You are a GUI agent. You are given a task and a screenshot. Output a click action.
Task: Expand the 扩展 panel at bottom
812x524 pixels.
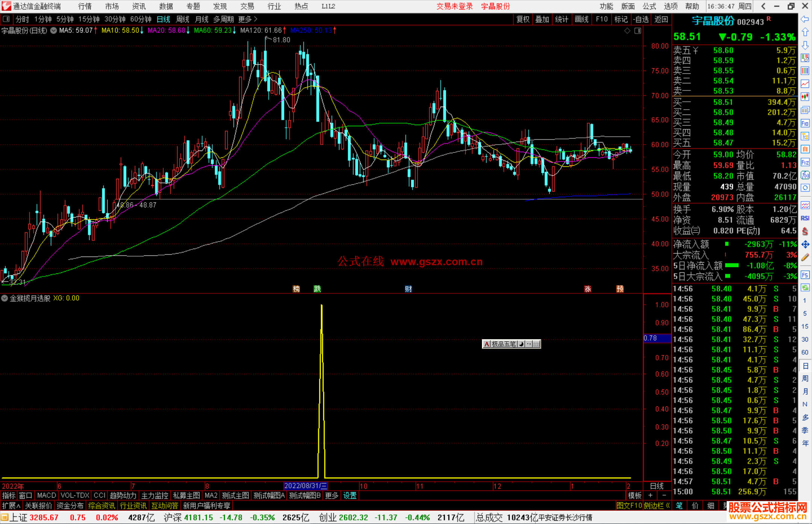[11, 506]
